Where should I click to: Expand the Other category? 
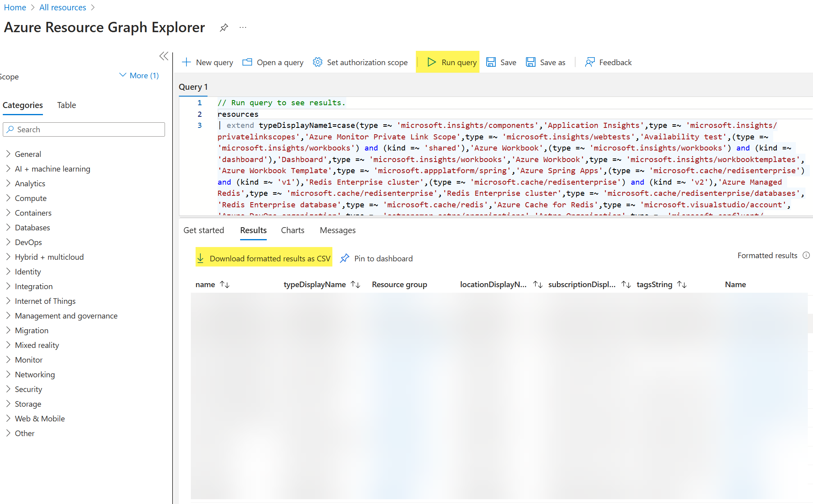coord(8,433)
